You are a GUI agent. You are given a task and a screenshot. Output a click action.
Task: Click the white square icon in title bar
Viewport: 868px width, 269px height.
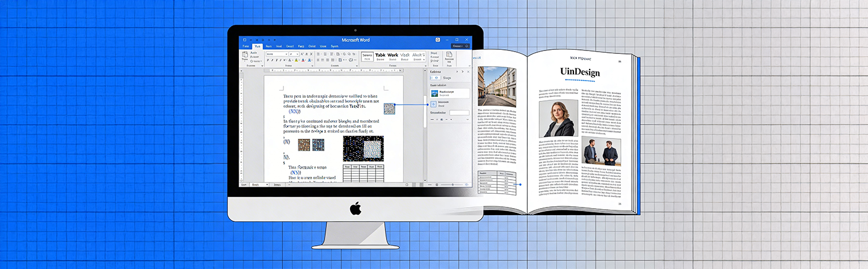tap(438, 39)
